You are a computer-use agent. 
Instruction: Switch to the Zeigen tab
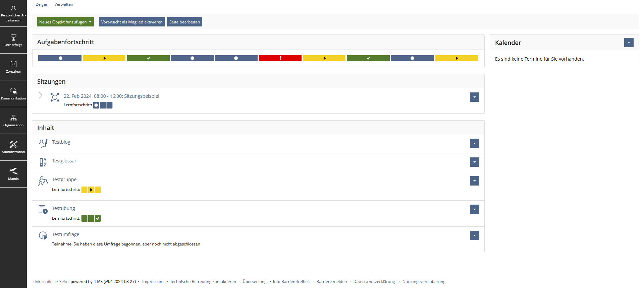42,4
